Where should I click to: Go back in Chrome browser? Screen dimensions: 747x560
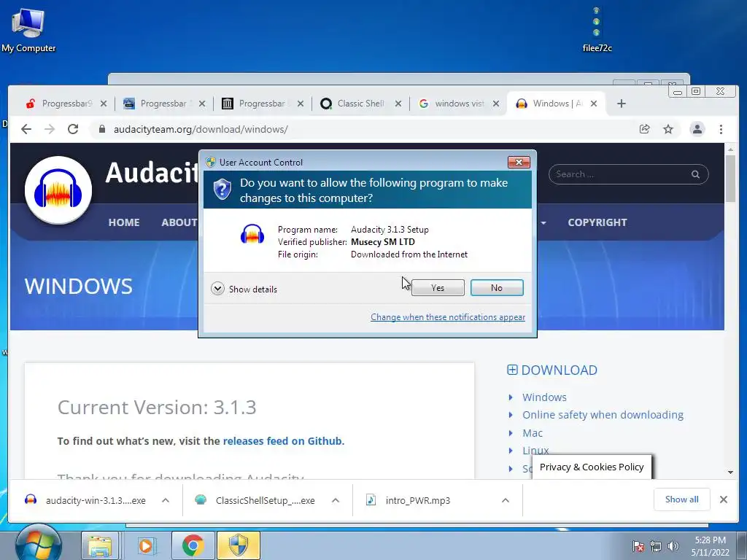[26, 129]
